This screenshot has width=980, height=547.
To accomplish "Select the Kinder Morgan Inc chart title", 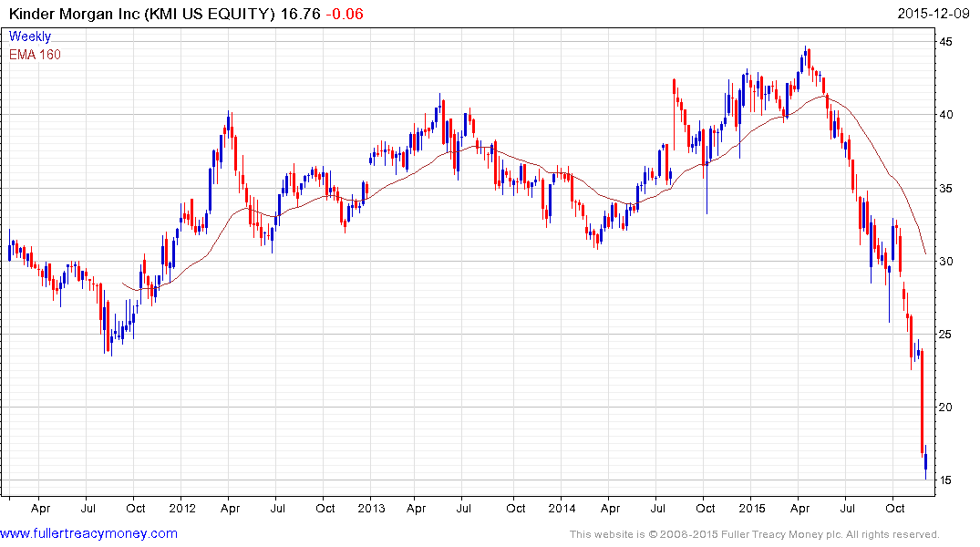I will [142, 14].
